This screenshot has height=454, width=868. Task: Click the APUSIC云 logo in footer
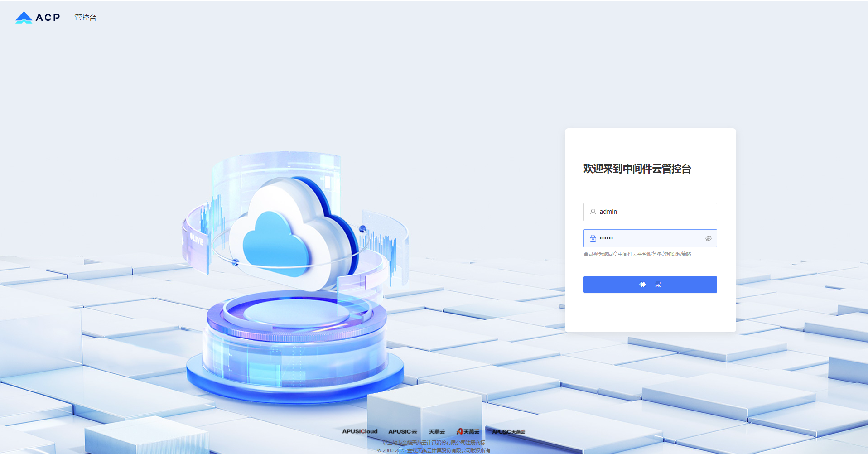[x=402, y=431]
